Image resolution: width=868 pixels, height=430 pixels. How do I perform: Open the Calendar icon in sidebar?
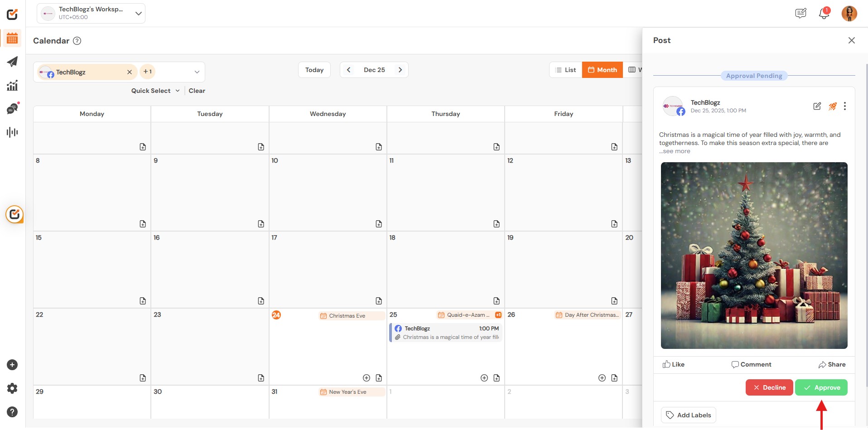coord(12,39)
